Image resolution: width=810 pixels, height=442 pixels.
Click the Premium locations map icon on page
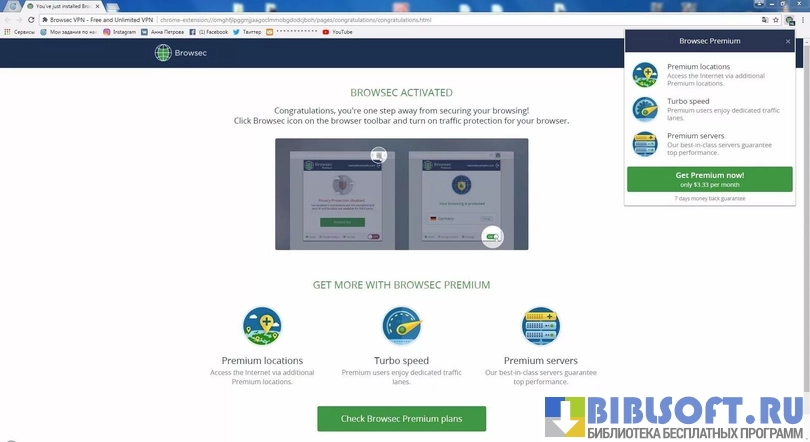pyautogui.click(x=262, y=326)
